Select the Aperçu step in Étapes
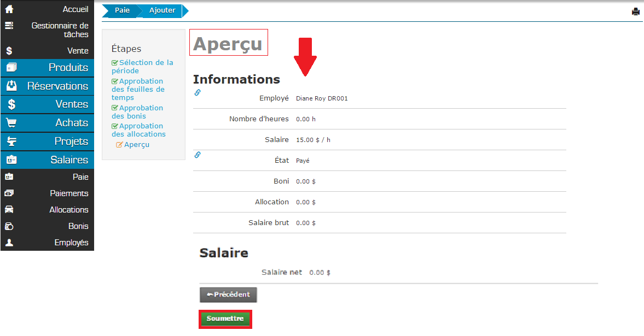This screenshot has height=336, width=644. 136,145
